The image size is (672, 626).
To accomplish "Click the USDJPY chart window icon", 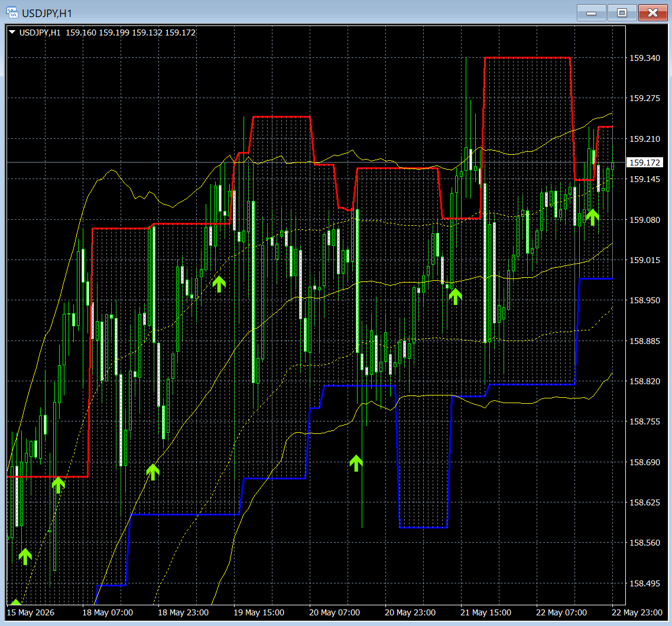I will coord(12,12).
